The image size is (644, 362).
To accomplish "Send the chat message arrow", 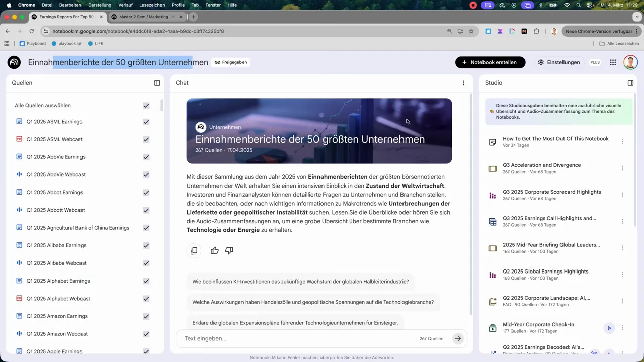I will click(458, 338).
